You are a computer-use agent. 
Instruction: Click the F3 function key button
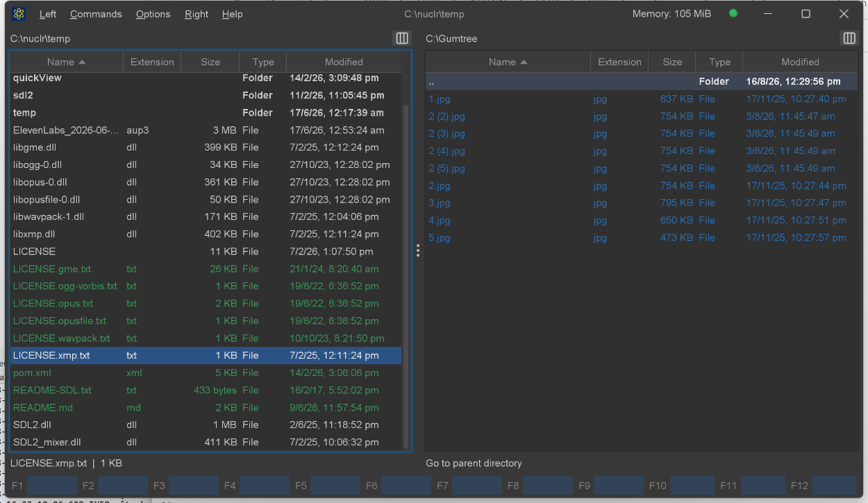click(185, 486)
